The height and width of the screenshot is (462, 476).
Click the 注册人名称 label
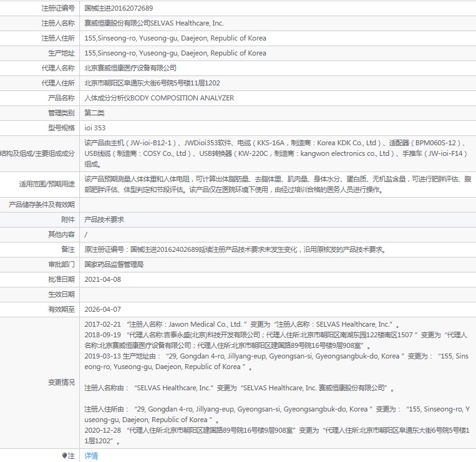[58, 23]
